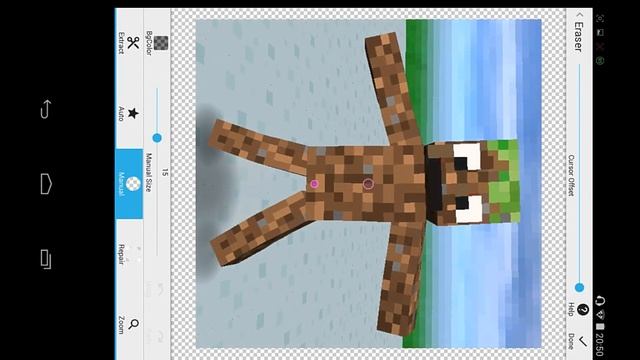Screen dimensions: 640x360
Task: Tap the battery icon in status bar
Action: tap(599, 327)
